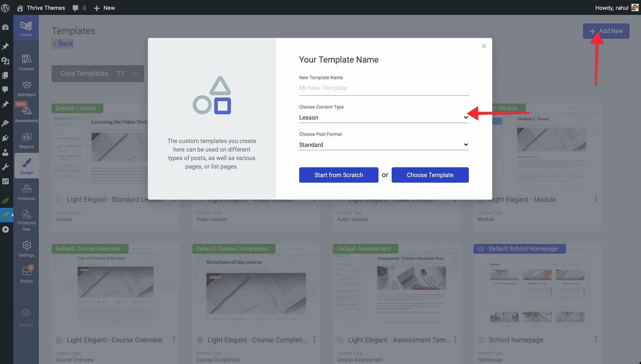
Task: Click the Back link under Templates
Action: click(63, 43)
